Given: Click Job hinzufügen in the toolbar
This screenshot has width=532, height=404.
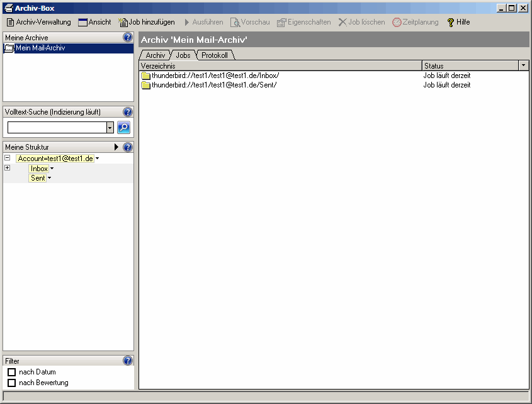Looking at the screenshot, I should point(147,22).
